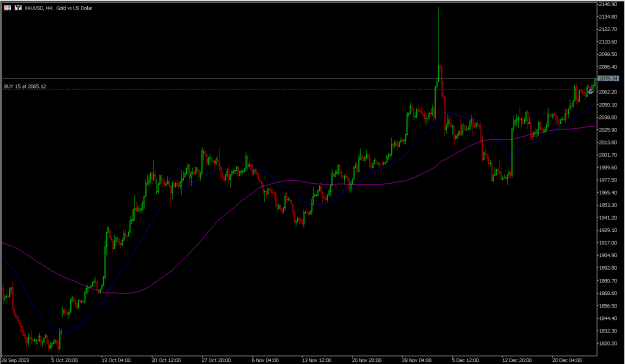Click the 13 Oct 04:00 time label
Viewport: 625px width, 364px height.
click(x=116, y=360)
